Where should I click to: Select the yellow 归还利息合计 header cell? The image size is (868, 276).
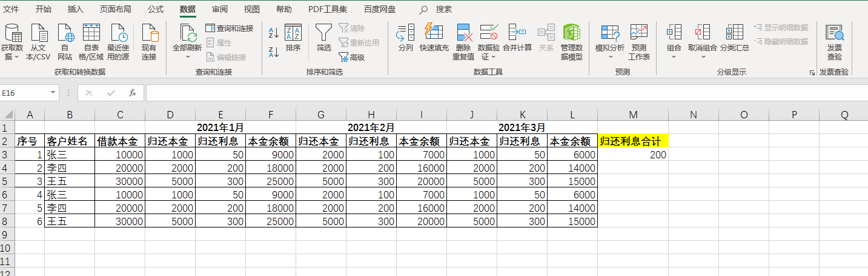[633, 141]
